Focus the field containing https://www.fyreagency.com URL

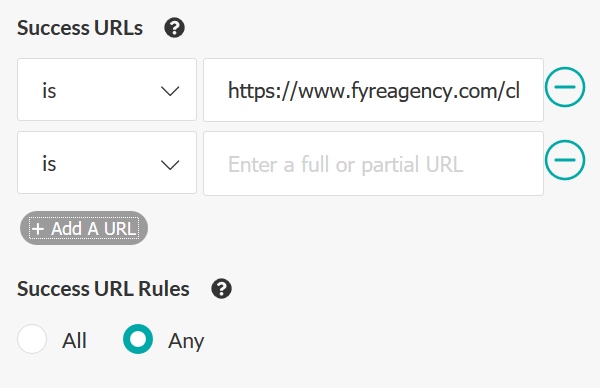coord(373,90)
